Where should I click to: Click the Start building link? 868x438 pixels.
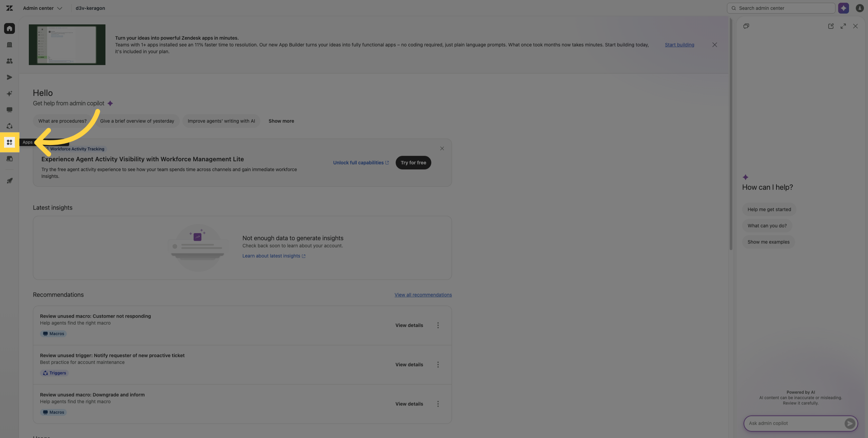679,45
